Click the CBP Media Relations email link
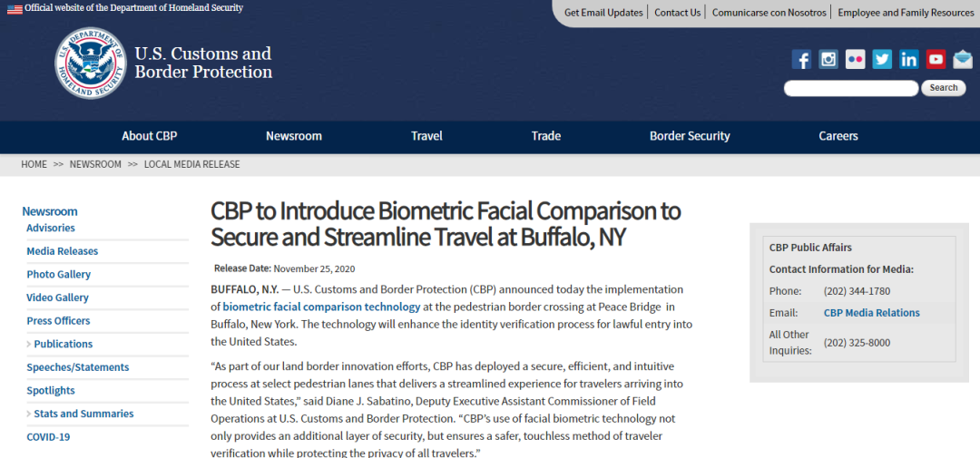Image resolution: width=980 pixels, height=458 pixels. click(871, 312)
